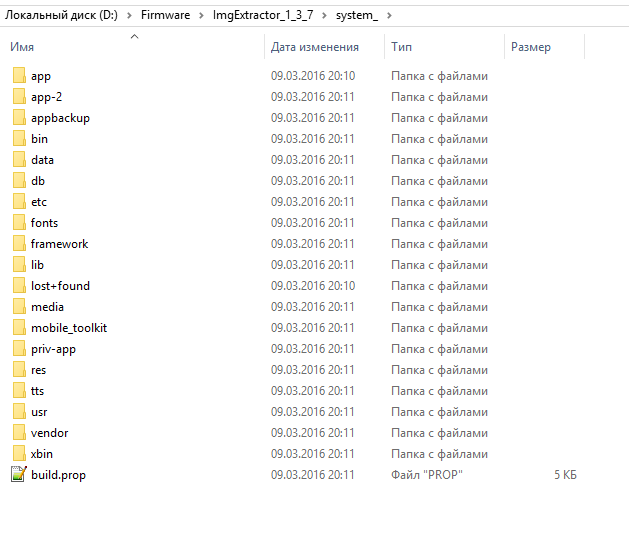The height and width of the screenshot is (553, 629).
Task: Select the folder name priv-app
Action: coord(53,349)
